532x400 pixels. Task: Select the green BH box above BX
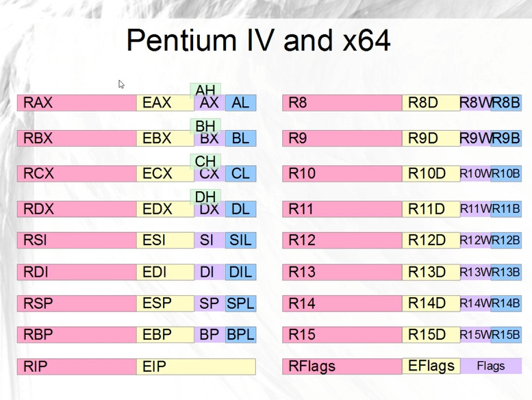tap(205, 125)
